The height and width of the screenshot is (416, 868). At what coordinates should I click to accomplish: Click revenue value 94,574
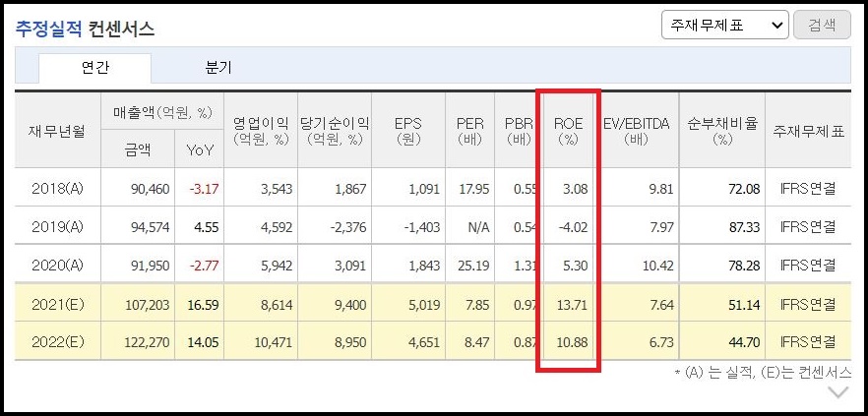click(x=150, y=227)
